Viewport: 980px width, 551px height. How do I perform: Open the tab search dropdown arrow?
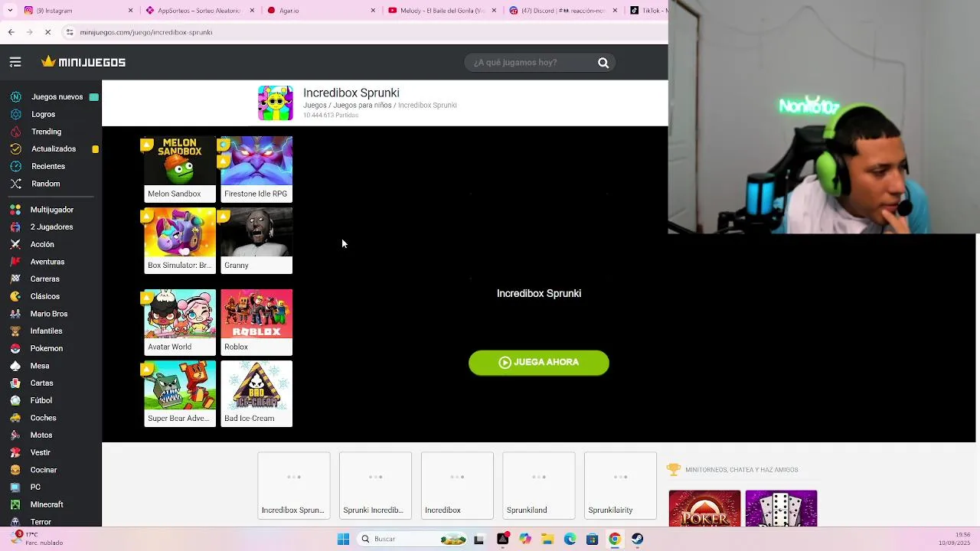click(x=9, y=11)
